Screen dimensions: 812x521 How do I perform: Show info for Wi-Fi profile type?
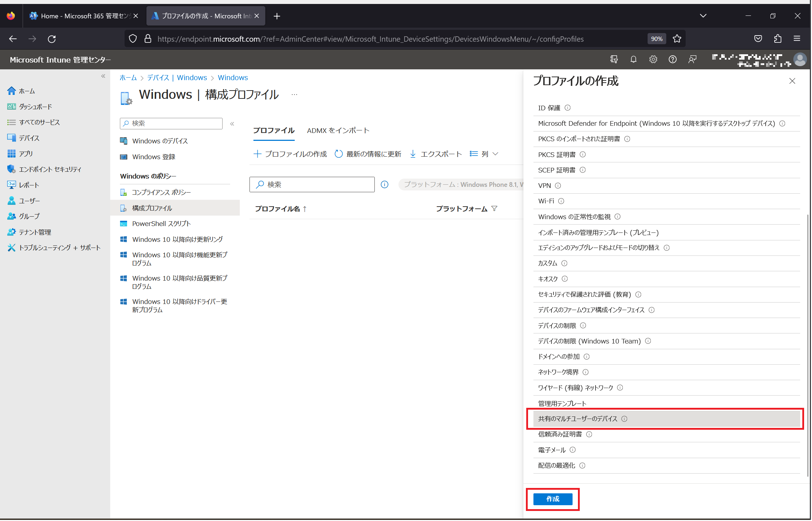(561, 201)
